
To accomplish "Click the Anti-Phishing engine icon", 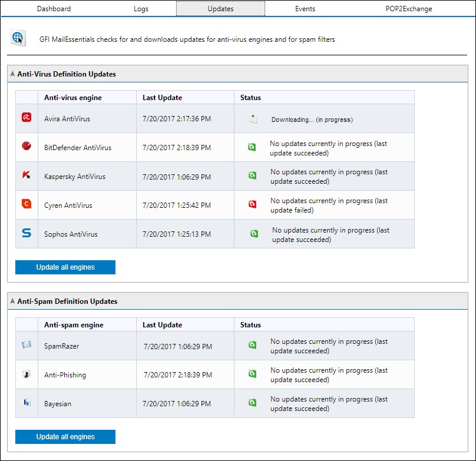I will click(27, 374).
